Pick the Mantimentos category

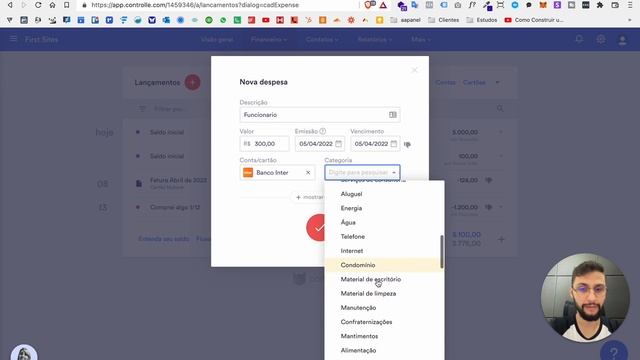[359, 336]
